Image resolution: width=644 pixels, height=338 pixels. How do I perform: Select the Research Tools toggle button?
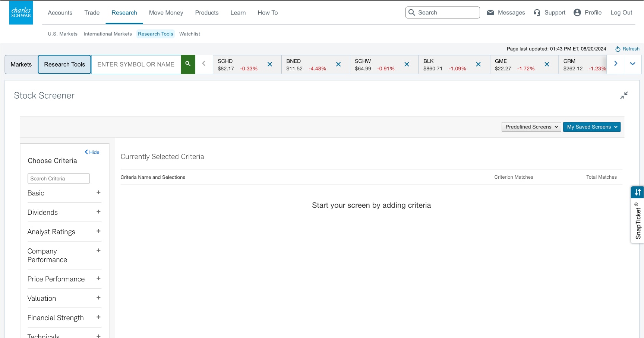pos(64,64)
